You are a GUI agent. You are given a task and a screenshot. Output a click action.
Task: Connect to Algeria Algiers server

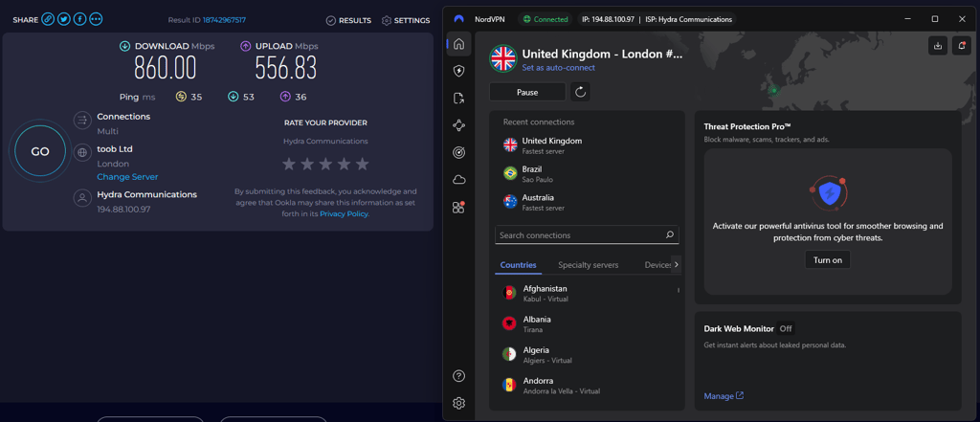pyautogui.click(x=588, y=354)
